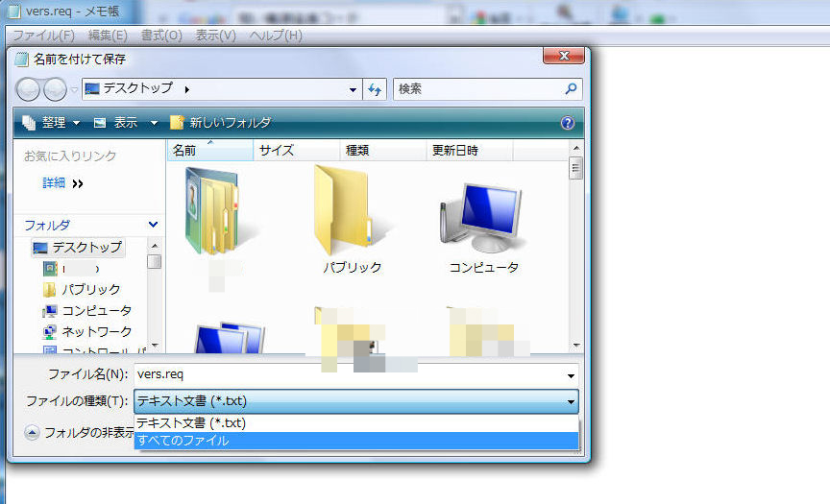Expand 詳細 favorite links
This screenshot has width=830, height=504.
pos(62,183)
